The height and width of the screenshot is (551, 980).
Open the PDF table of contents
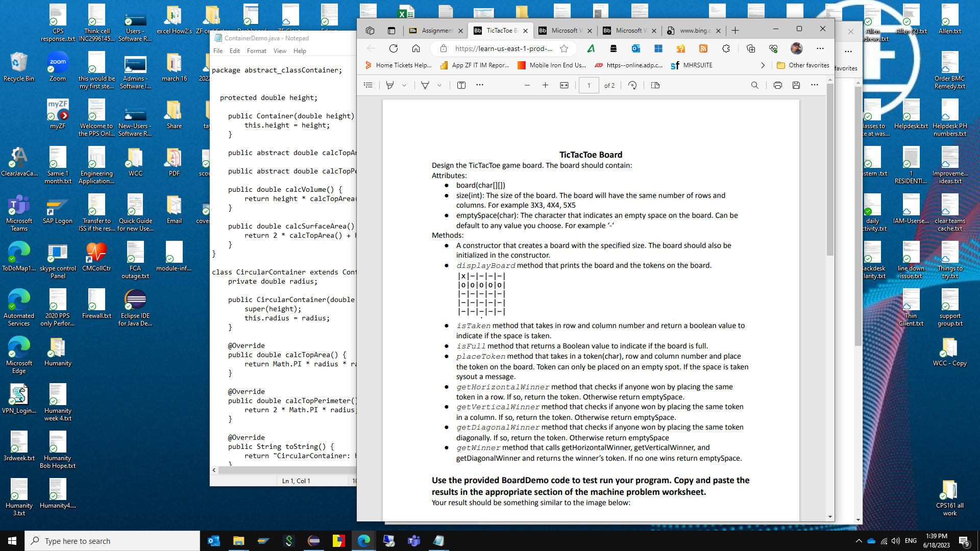click(368, 85)
